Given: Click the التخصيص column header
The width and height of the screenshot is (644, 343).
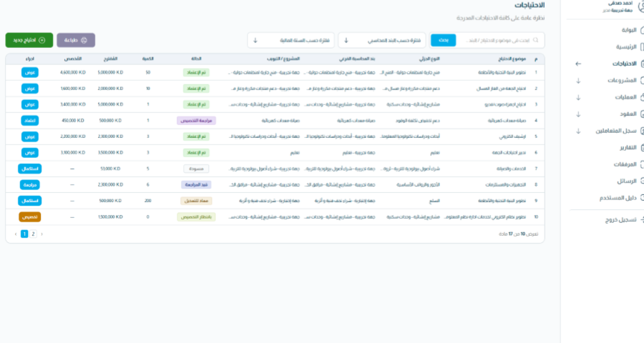Looking at the screenshot, I should [73, 59].
